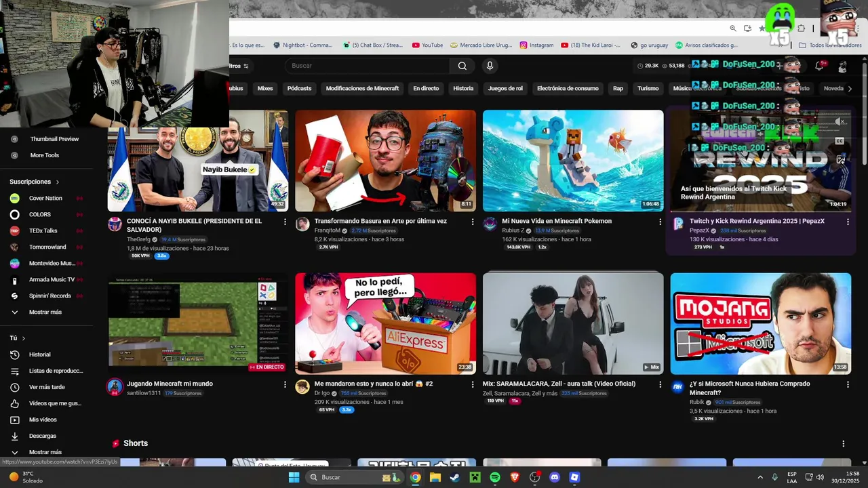
Task: Open Shorts section options menu
Action: 844,443
